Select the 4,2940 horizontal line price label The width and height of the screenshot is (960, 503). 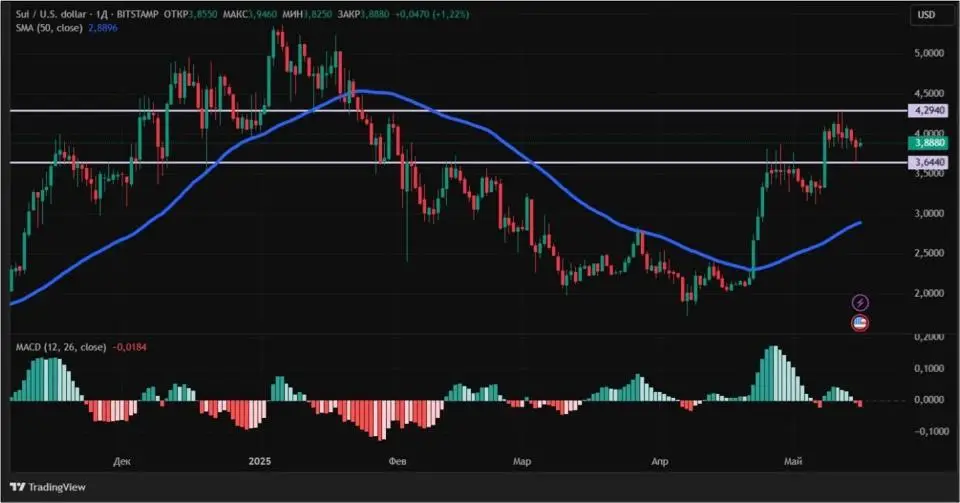(927, 111)
